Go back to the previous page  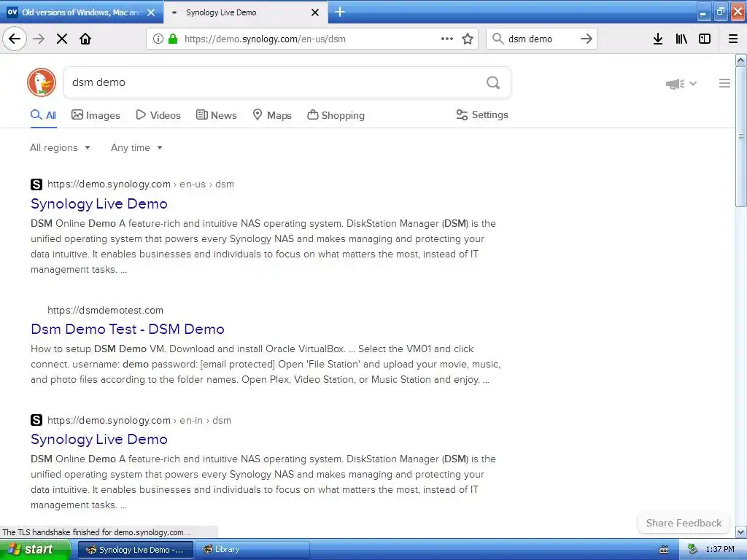[15, 39]
